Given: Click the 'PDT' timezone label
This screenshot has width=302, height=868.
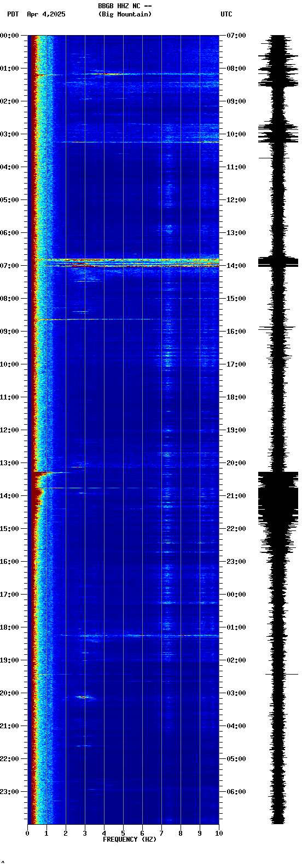Looking at the screenshot, I should [13, 14].
